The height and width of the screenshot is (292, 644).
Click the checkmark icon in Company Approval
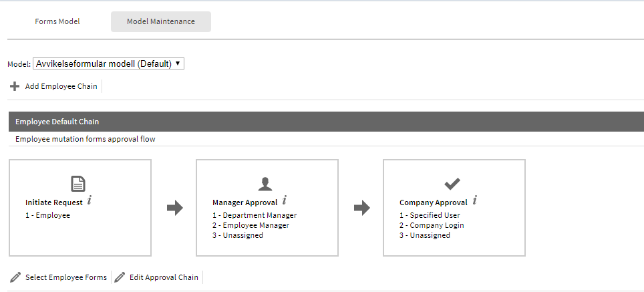(452, 184)
